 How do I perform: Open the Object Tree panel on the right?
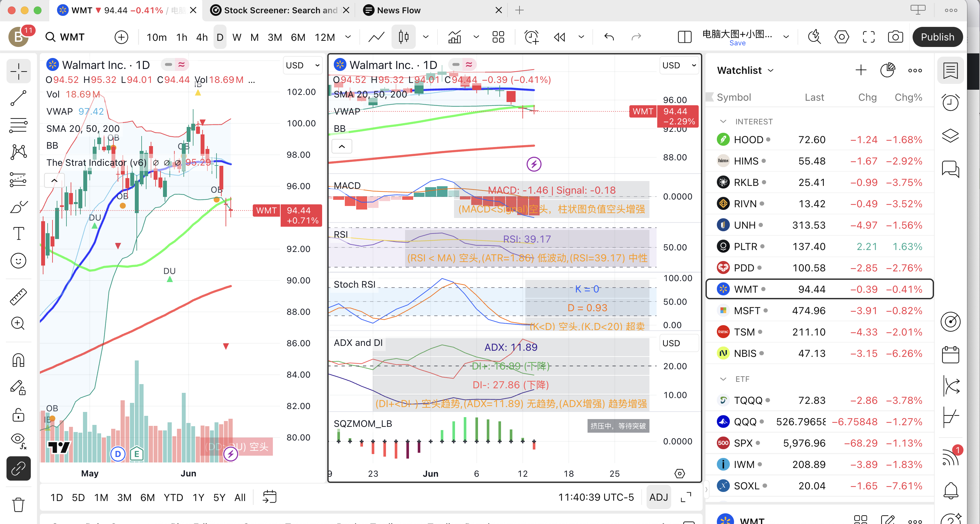pyautogui.click(x=950, y=135)
